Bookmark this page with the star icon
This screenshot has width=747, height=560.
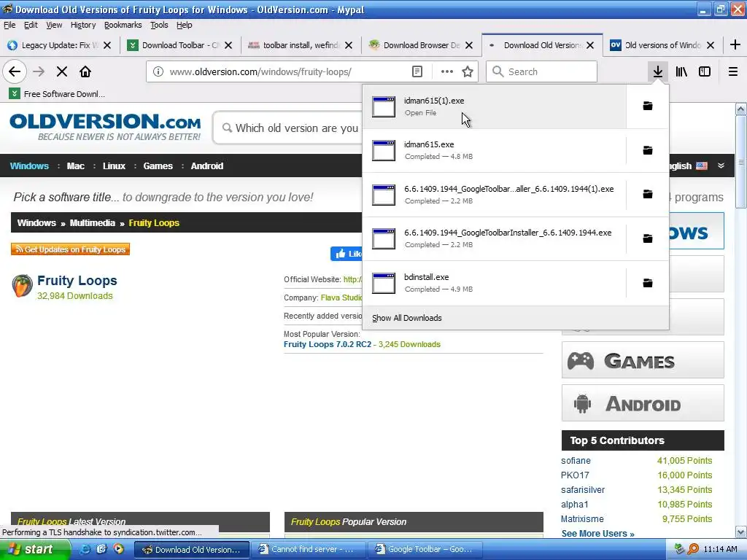468,72
